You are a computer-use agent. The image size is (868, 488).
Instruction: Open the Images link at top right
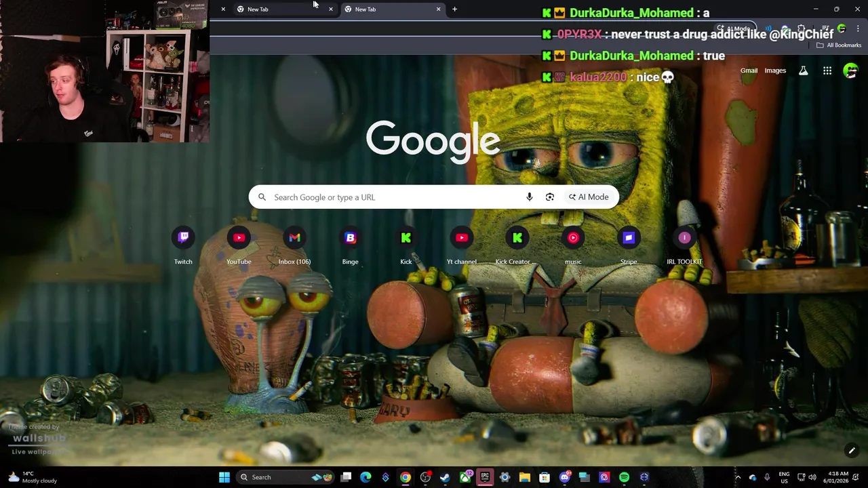775,70
